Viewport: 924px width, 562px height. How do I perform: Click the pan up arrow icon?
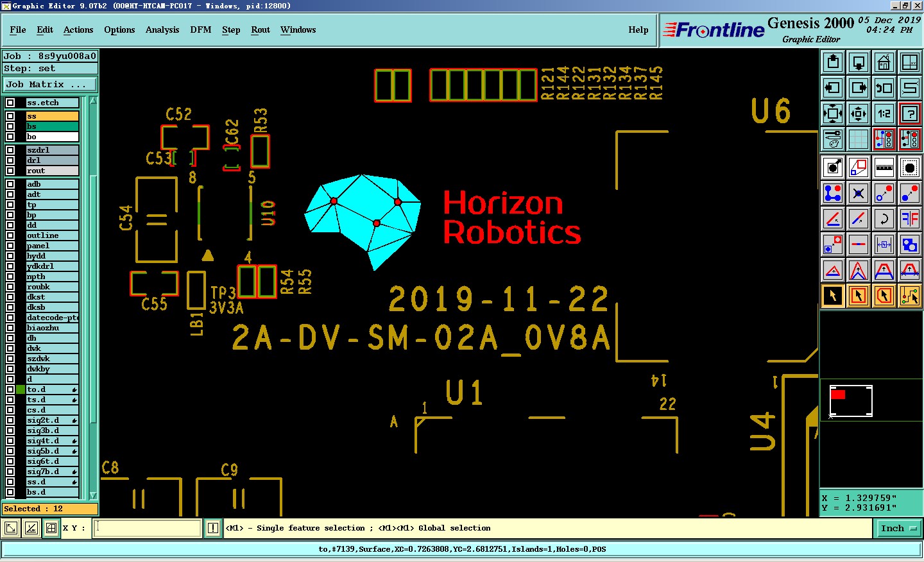click(x=833, y=62)
